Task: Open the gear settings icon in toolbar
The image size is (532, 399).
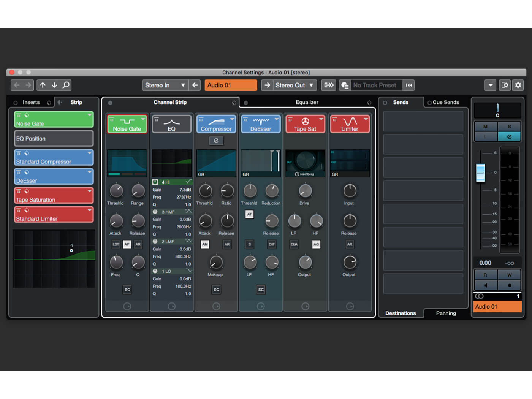Action: (x=518, y=85)
